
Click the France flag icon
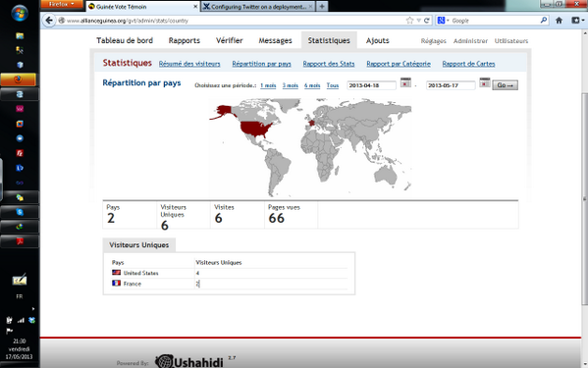[x=116, y=283]
